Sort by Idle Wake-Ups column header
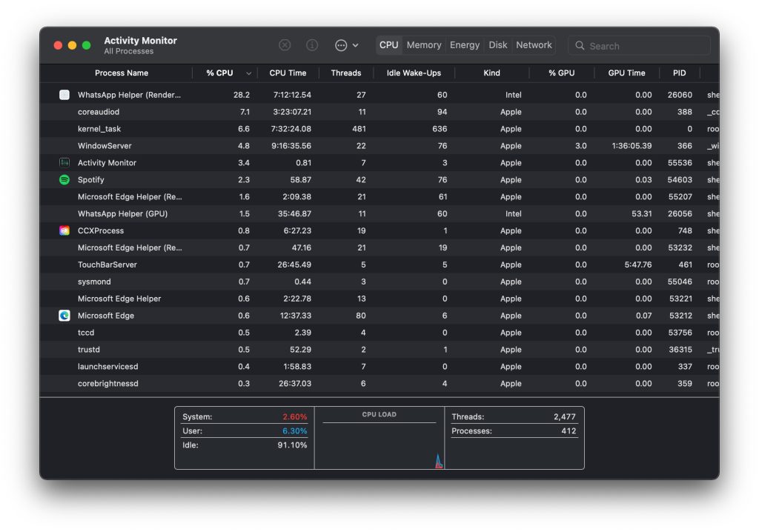The width and height of the screenshot is (759, 532). 414,73
